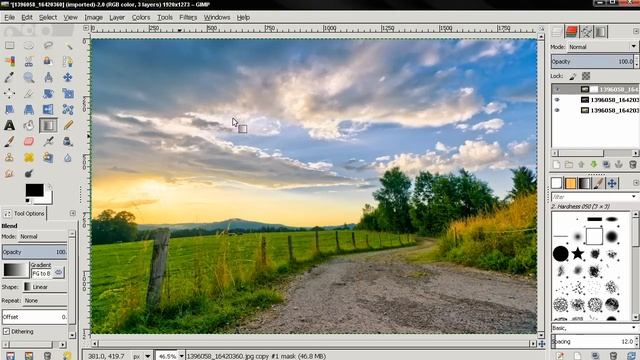This screenshot has width=640, height=360.
Task: Click the green lower layer arrow
Action: [x=594, y=164]
